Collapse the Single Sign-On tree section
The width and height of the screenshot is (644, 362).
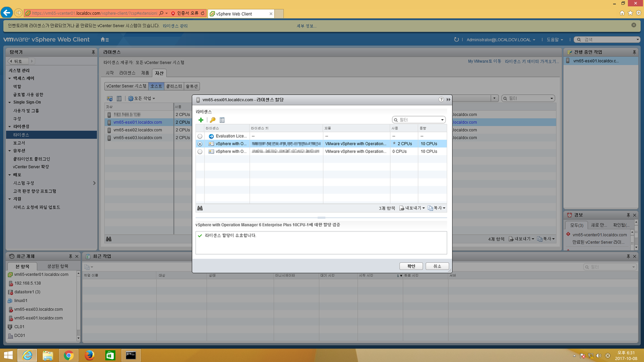coord(10,103)
